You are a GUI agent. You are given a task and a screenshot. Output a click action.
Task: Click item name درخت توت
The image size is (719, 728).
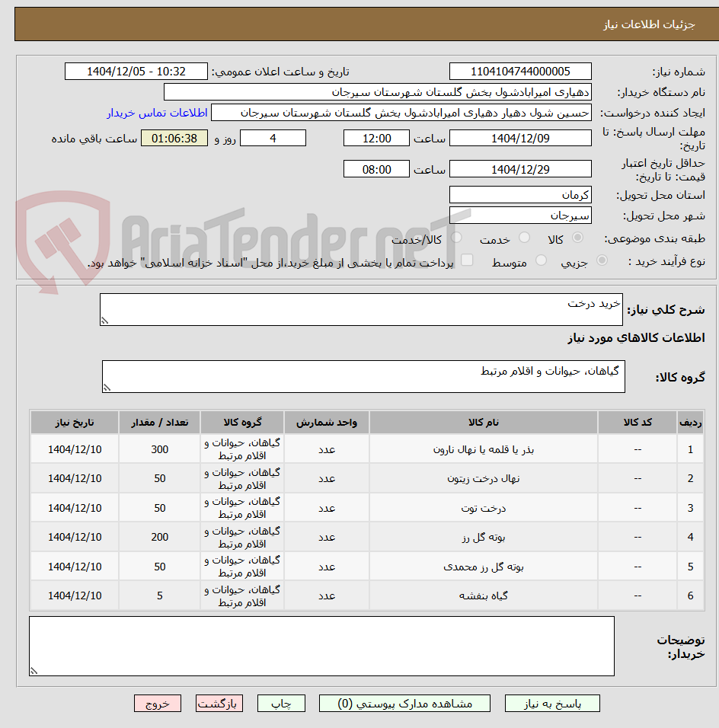[x=484, y=508]
